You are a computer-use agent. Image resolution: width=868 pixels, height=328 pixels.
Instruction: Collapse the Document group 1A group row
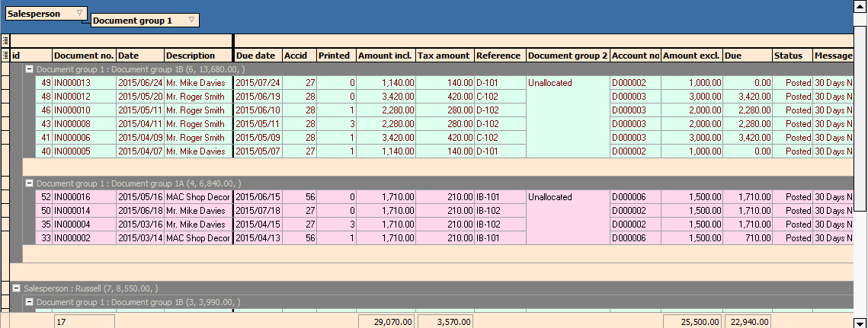pos(29,183)
